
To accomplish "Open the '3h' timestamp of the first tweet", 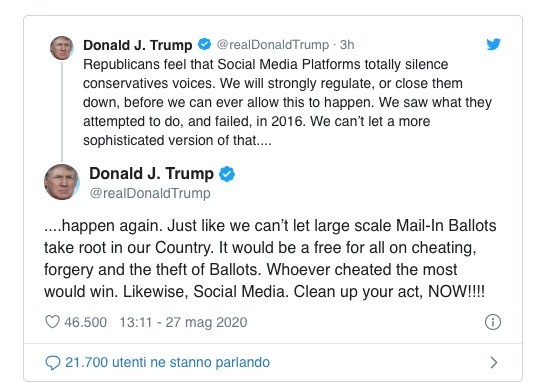I will [347, 45].
